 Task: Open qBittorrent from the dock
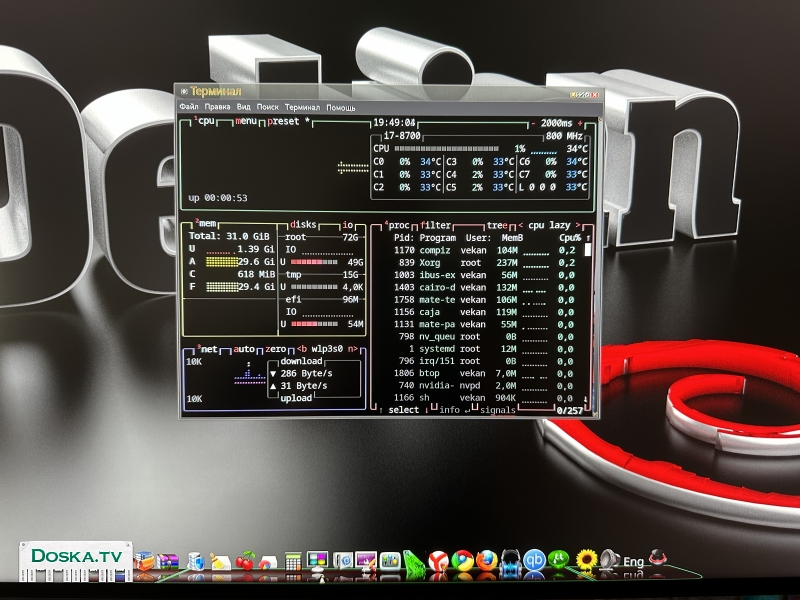click(x=535, y=561)
